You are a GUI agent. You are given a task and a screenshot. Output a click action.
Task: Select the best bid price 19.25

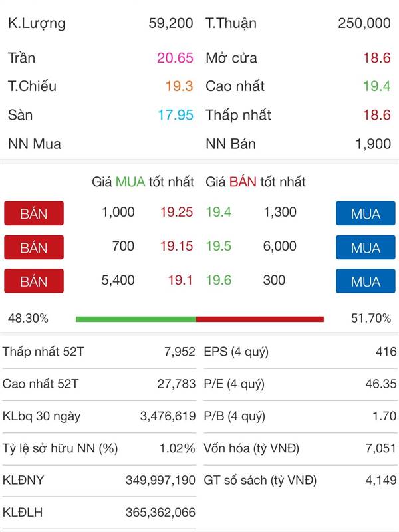pyautogui.click(x=176, y=212)
